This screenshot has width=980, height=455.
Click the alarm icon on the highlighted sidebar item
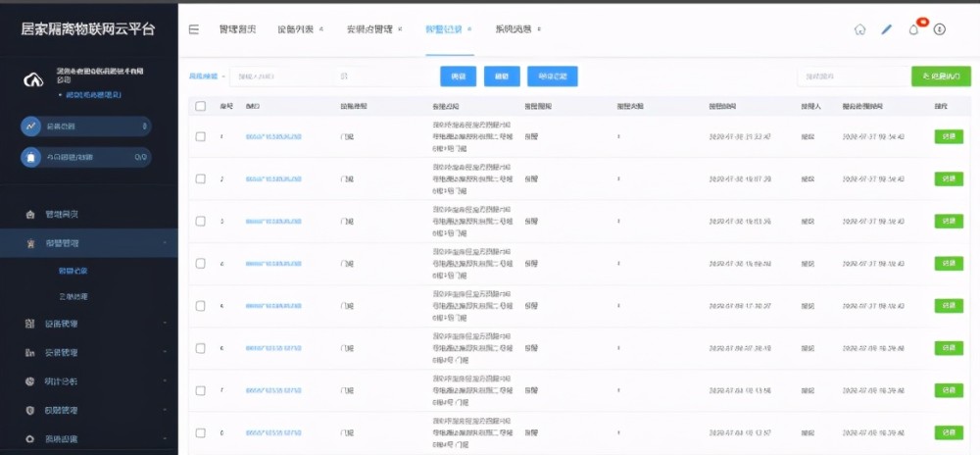click(30, 243)
